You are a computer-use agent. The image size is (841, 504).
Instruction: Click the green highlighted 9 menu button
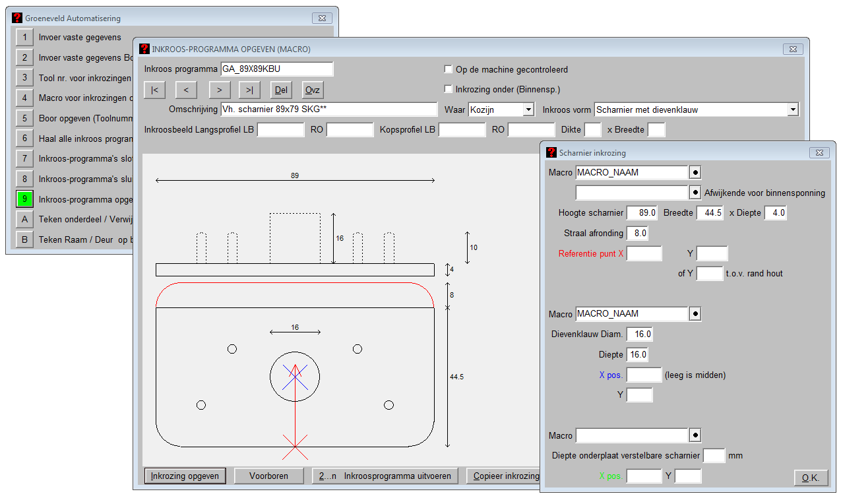[x=24, y=199]
